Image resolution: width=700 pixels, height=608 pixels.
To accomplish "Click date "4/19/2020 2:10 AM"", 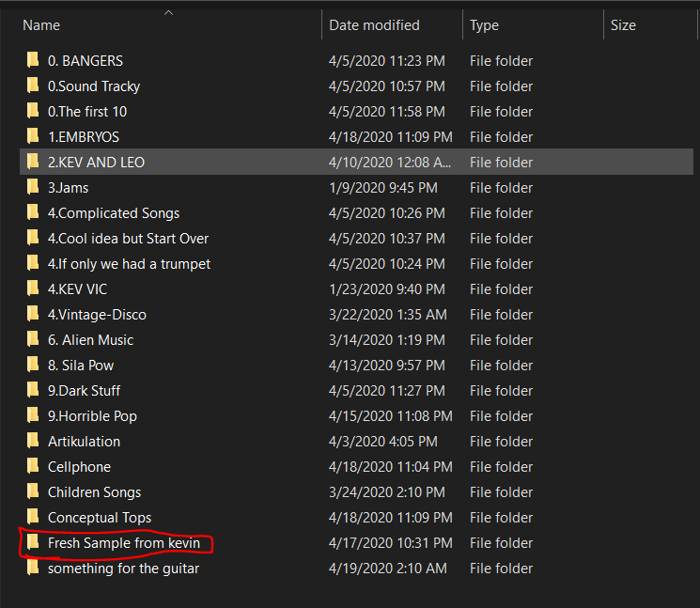I will pyautogui.click(x=388, y=569).
